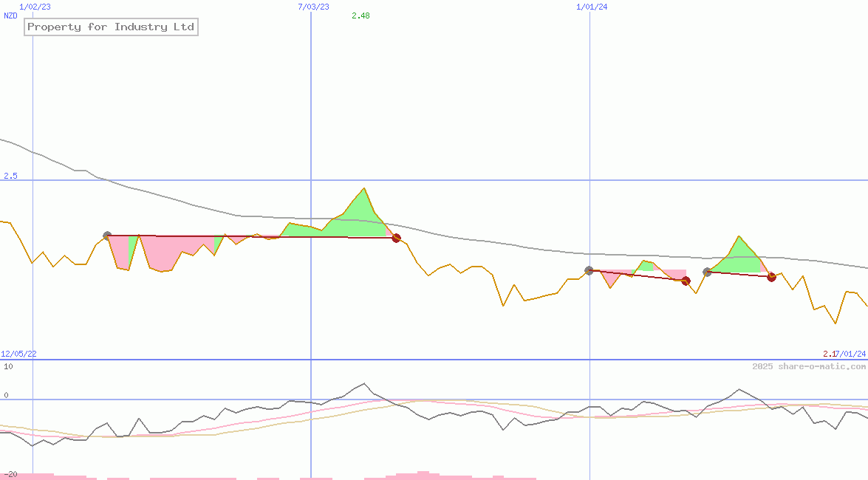Click the leftmost grey signal marker

107,236
